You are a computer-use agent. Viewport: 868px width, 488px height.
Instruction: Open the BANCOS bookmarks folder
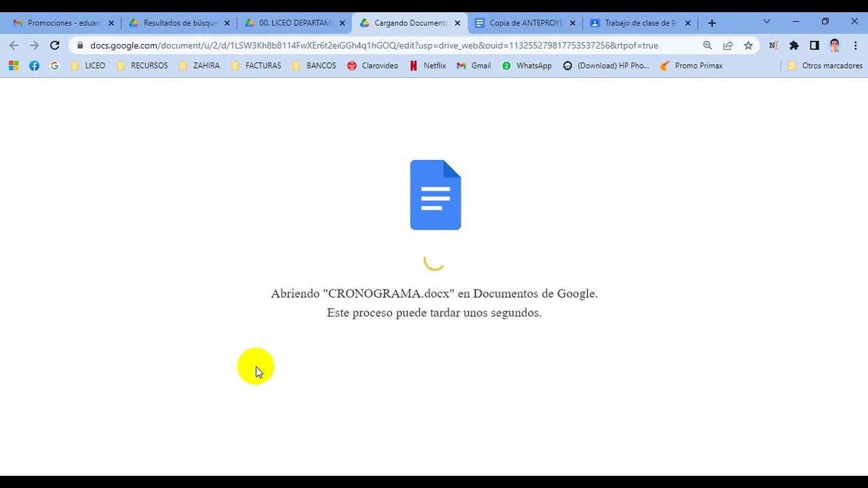click(315, 66)
